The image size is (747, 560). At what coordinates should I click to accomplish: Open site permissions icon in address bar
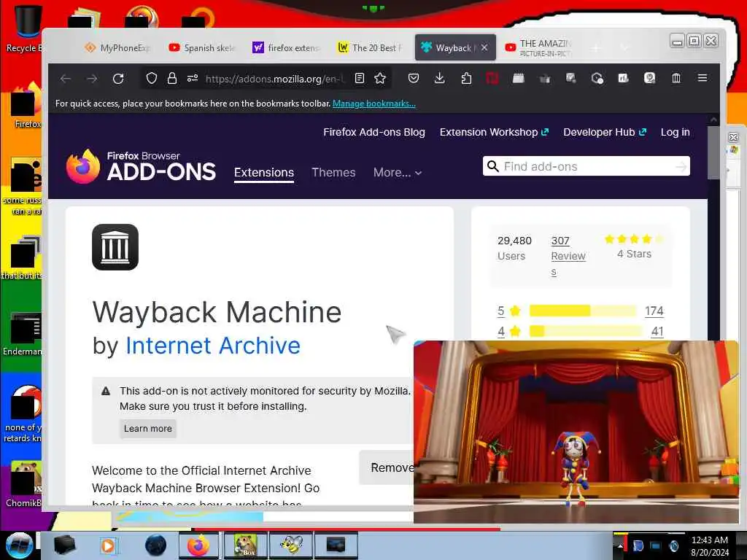pyautogui.click(x=193, y=79)
